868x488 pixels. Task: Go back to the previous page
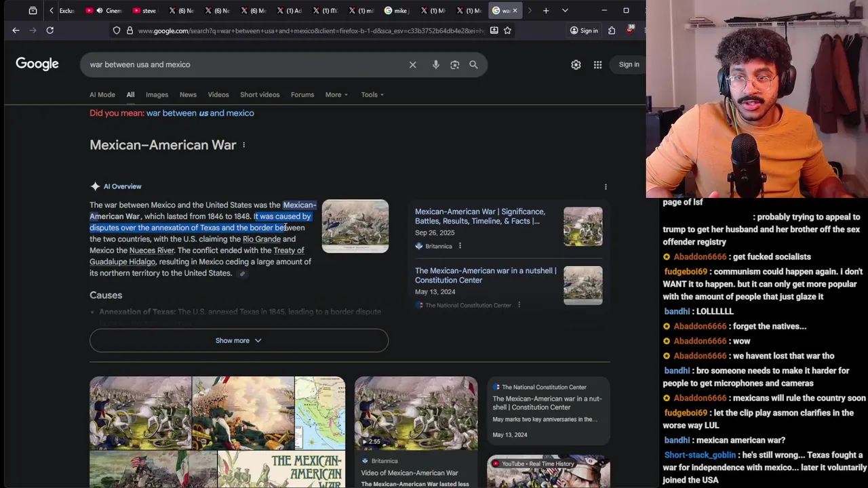click(16, 30)
